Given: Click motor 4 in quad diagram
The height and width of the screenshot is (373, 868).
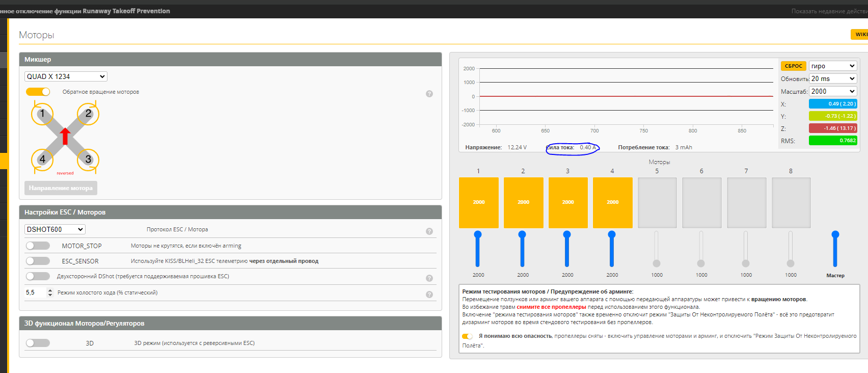Looking at the screenshot, I should point(42,159).
